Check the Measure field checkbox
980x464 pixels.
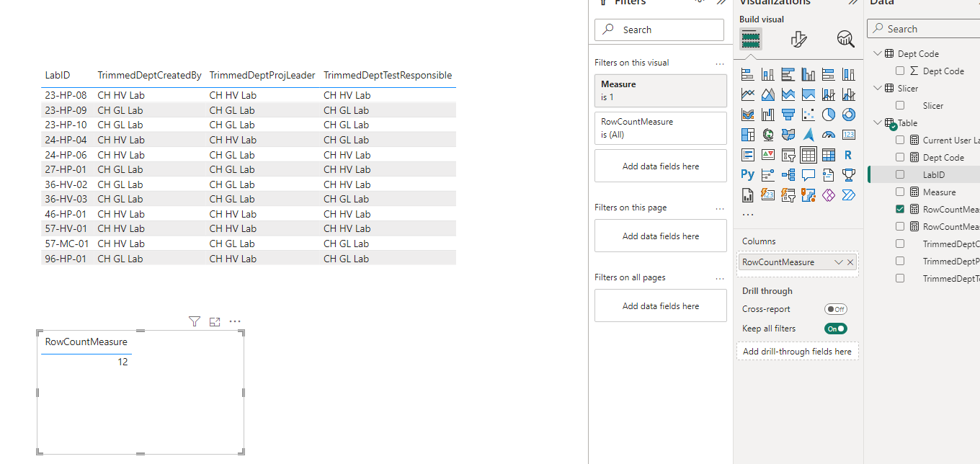pyautogui.click(x=900, y=192)
